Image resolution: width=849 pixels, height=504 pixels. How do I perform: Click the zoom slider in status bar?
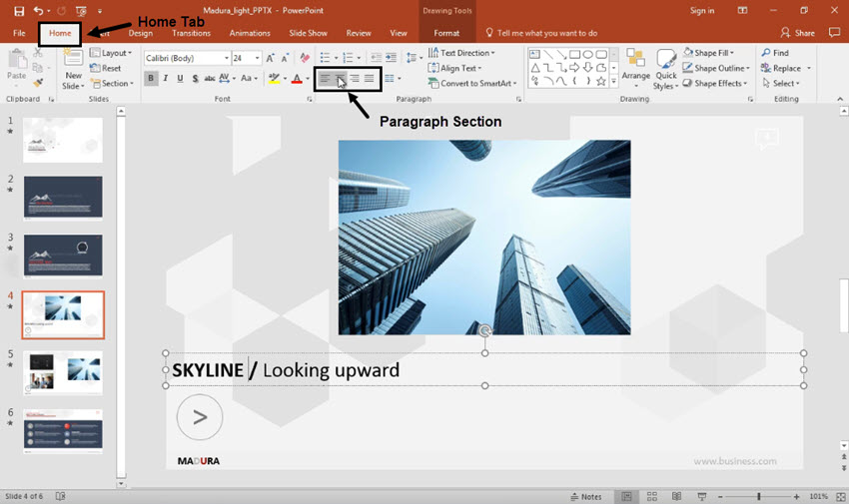[758, 496]
